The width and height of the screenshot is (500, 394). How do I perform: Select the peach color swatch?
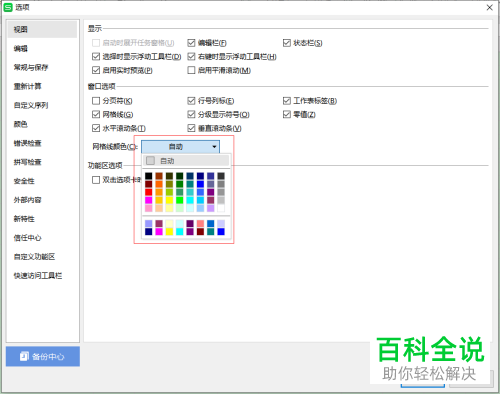tap(159, 208)
